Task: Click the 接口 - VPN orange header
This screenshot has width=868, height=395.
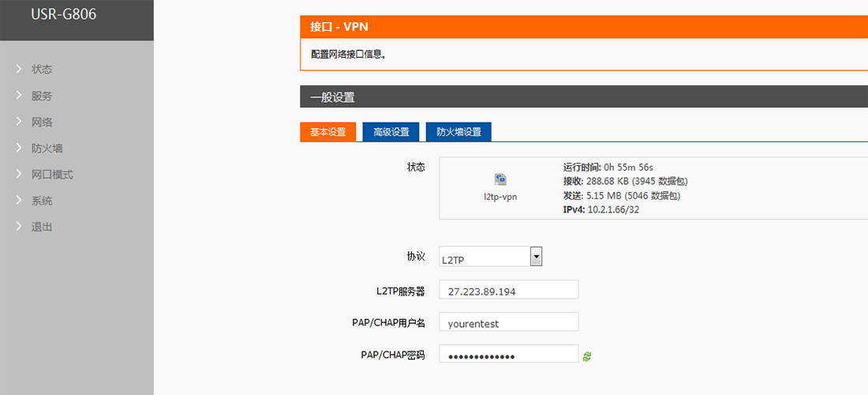Action: click(x=339, y=27)
